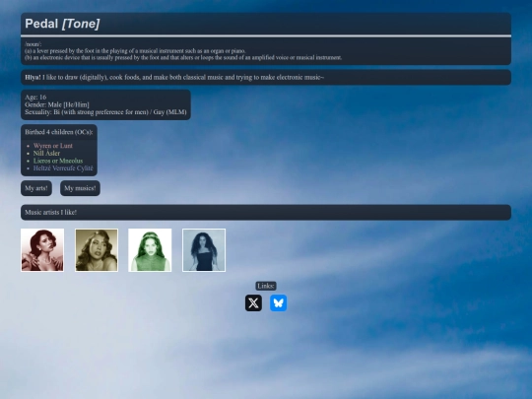Select the green-tinted artist portrait thumbnail

pyautogui.click(x=150, y=250)
